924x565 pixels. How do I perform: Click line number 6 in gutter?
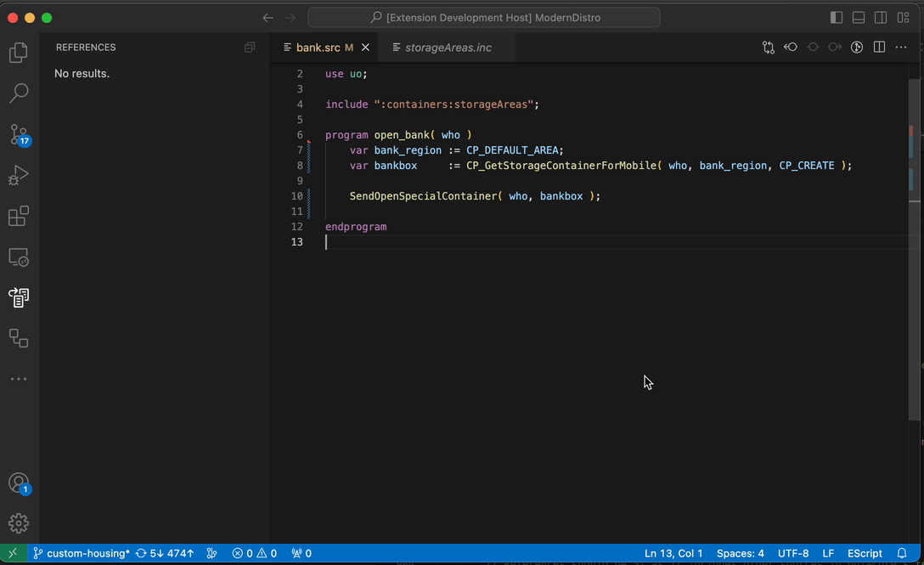click(x=300, y=135)
